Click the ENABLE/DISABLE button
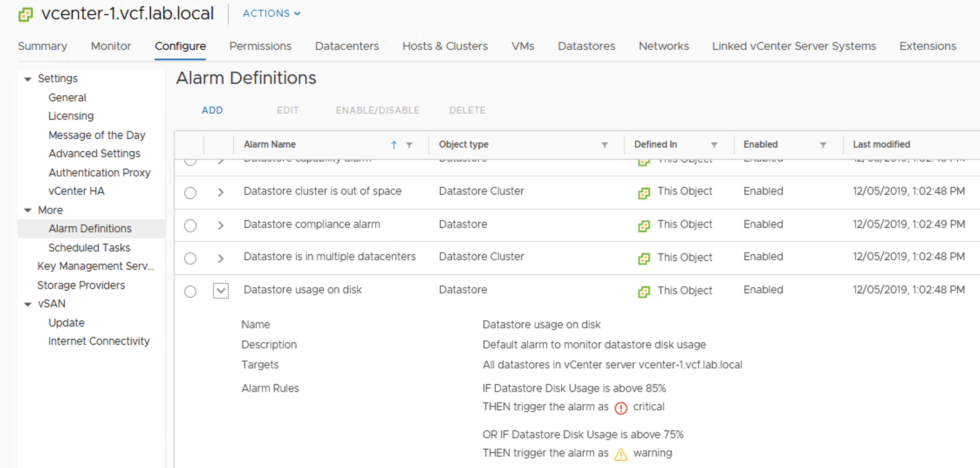980x468 pixels. click(377, 110)
